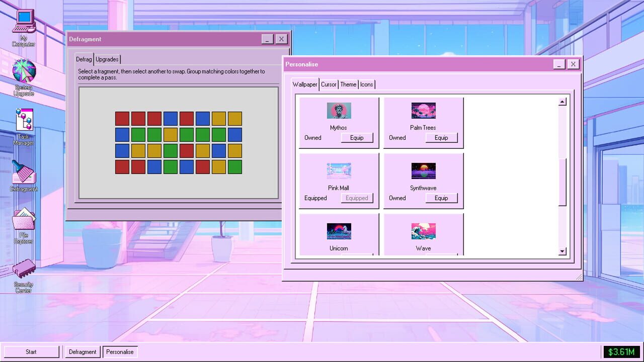Select the only red block in third row
Image resolution: width=644 pixels, height=362 pixels.
click(x=187, y=151)
